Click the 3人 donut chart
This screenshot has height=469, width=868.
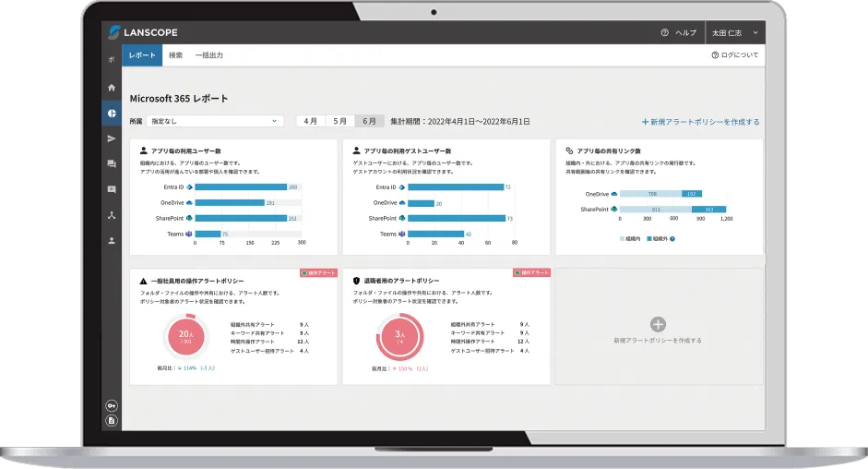point(399,336)
